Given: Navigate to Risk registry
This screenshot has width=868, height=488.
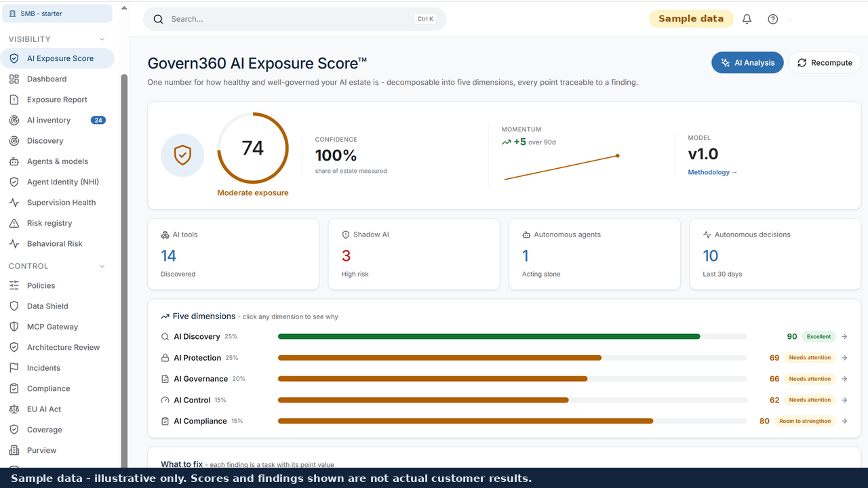Looking at the screenshot, I should pyautogui.click(x=58, y=223).
